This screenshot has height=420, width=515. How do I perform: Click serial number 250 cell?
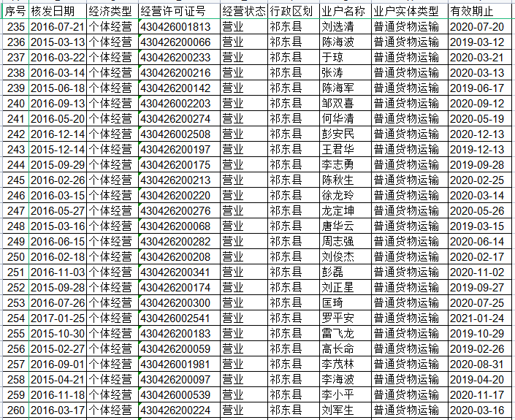tap(15, 256)
